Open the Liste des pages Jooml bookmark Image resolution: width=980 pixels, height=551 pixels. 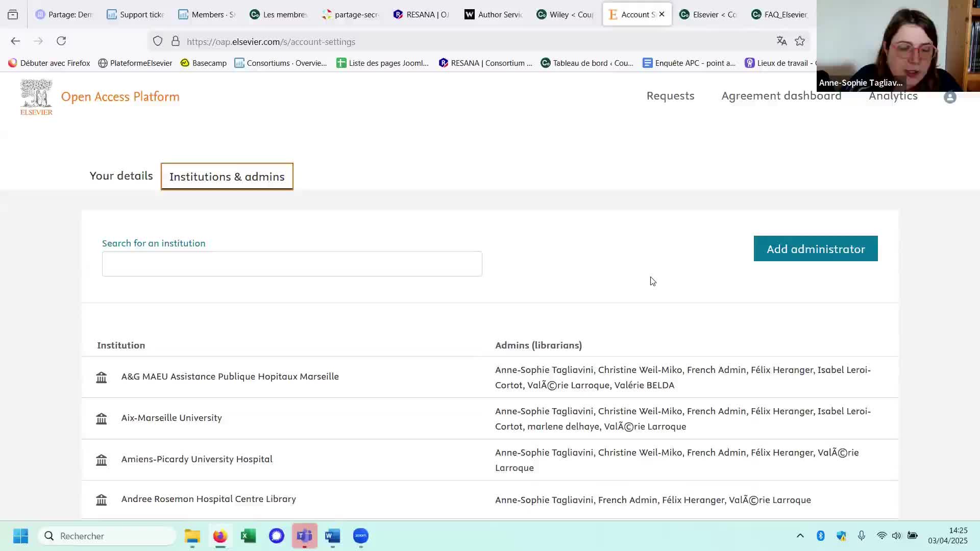(x=383, y=63)
